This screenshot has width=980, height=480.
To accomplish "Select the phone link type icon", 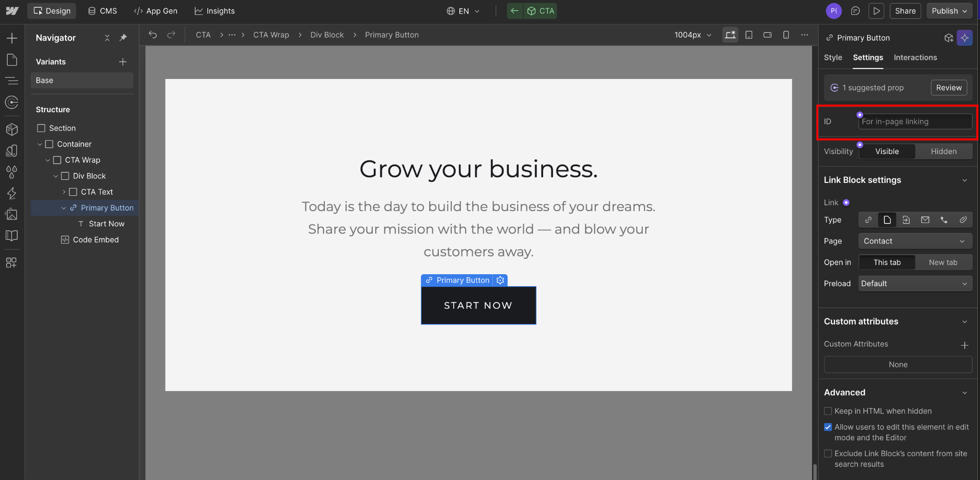I will 944,220.
